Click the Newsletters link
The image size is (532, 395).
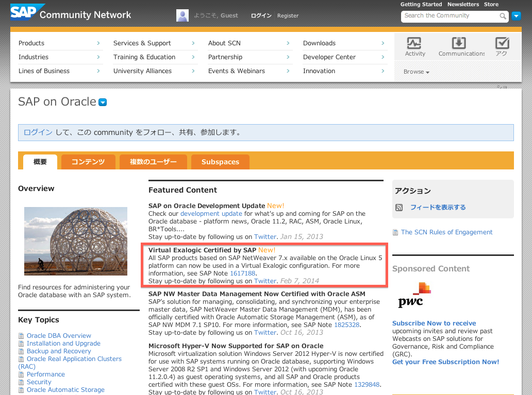click(463, 5)
